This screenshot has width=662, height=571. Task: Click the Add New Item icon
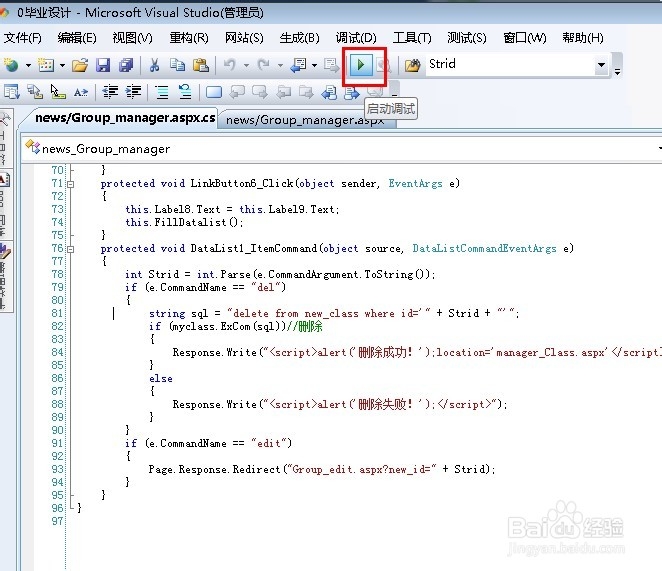(x=46, y=65)
